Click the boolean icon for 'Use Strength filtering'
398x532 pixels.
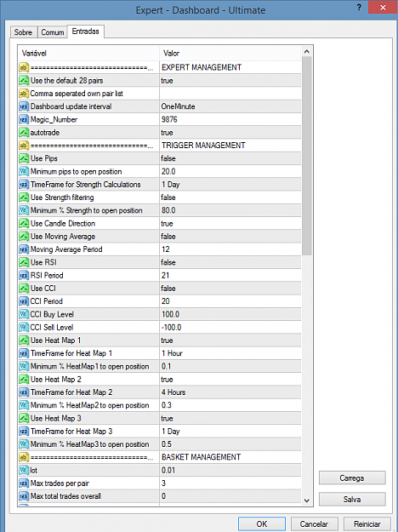24,197
